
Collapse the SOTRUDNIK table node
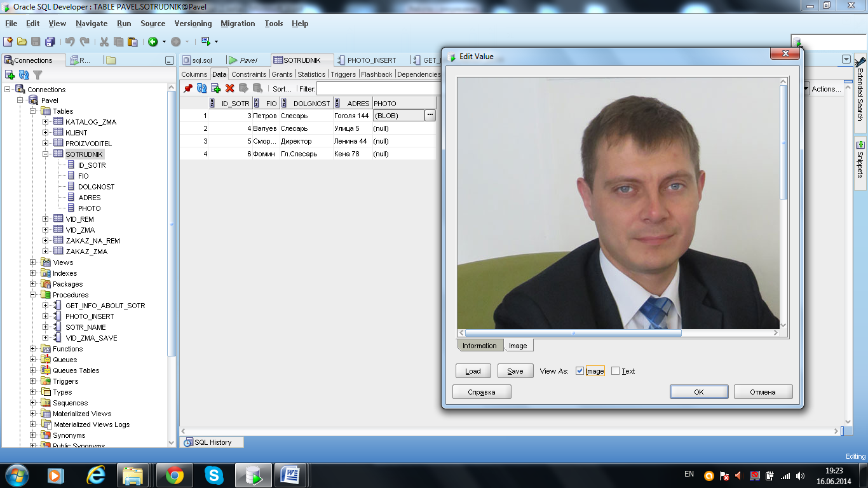click(45, 154)
